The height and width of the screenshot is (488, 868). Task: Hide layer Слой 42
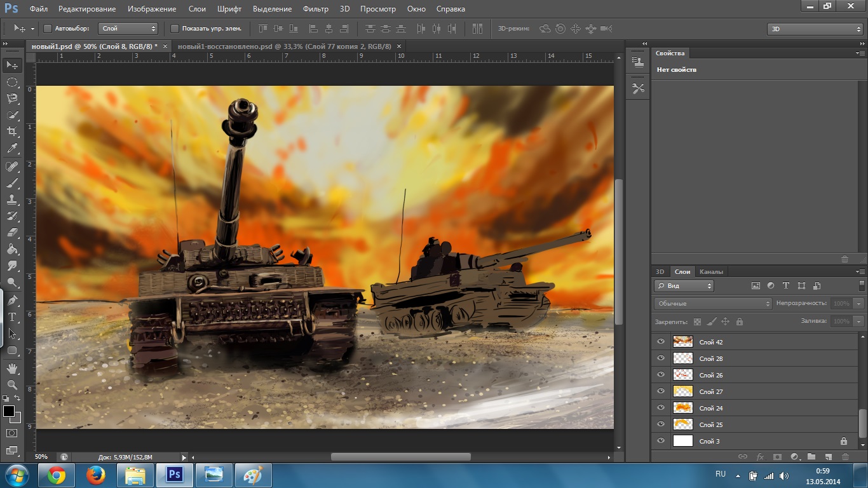[661, 342]
